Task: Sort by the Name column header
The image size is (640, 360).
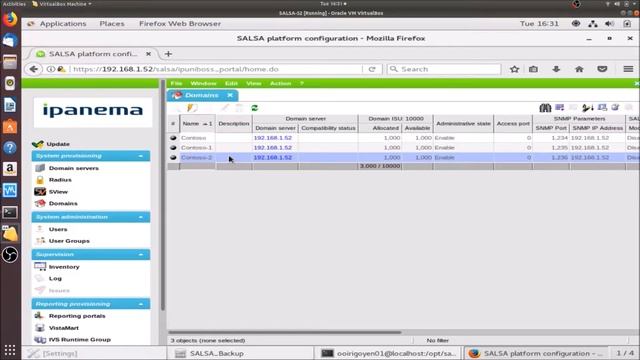Action: point(198,123)
